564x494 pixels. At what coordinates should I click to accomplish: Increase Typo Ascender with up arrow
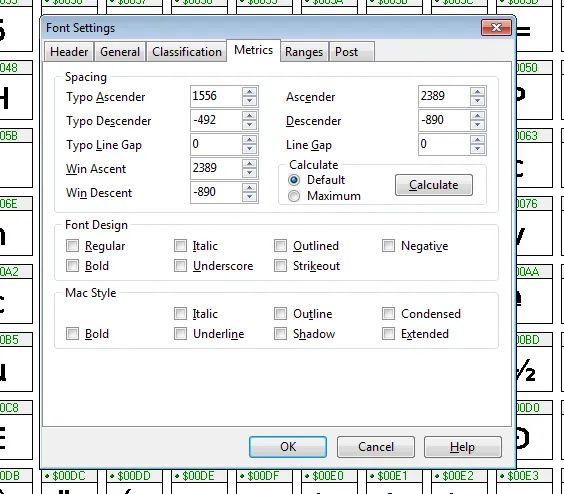(249, 92)
